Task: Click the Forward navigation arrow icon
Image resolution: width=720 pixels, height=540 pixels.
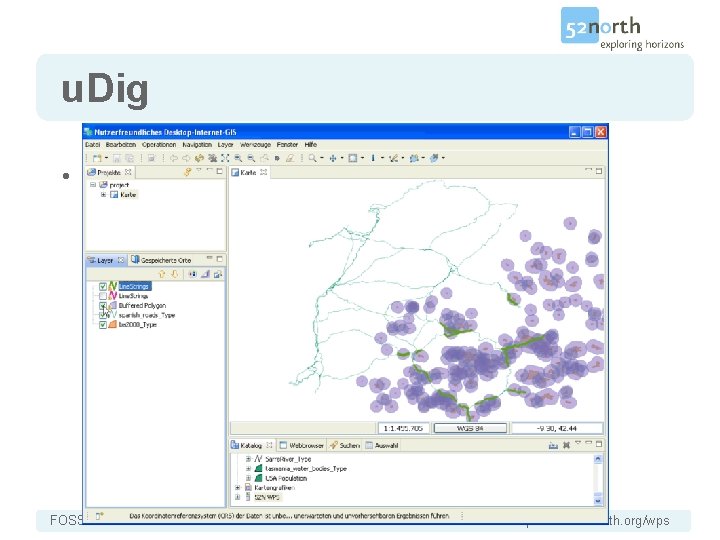Action: coord(186,158)
